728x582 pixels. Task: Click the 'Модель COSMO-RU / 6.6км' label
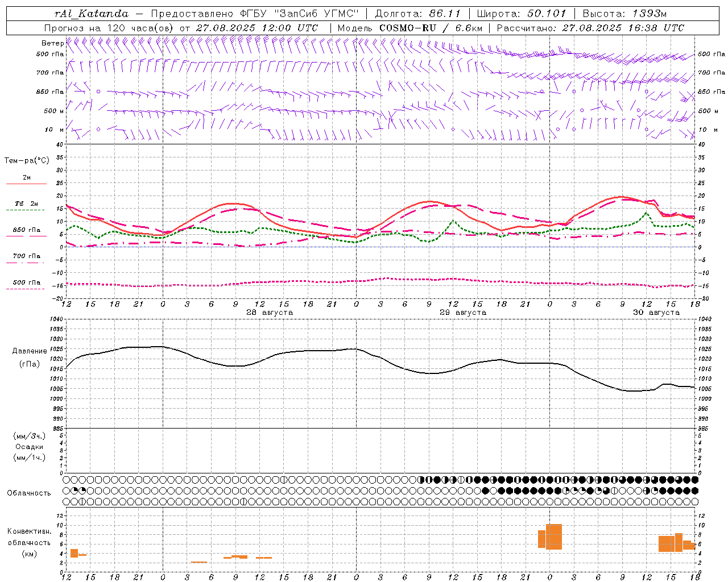point(410,28)
